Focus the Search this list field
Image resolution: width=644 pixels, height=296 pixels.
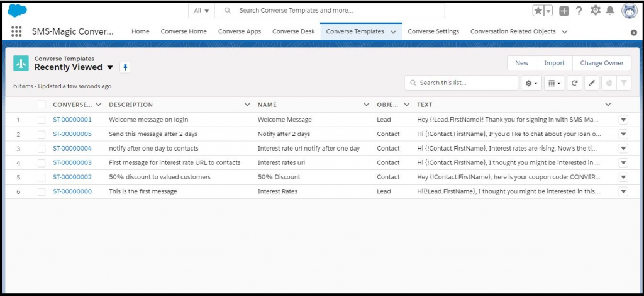pos(462,83)
